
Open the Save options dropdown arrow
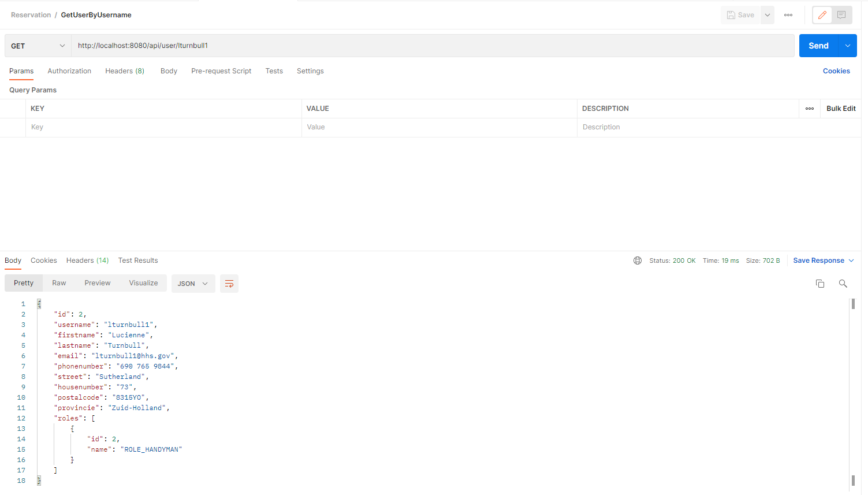click(768, 15)
